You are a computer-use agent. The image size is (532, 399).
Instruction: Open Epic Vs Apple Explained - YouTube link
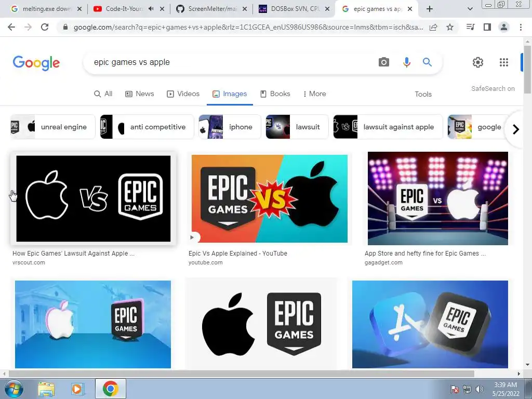click(238, 254)
